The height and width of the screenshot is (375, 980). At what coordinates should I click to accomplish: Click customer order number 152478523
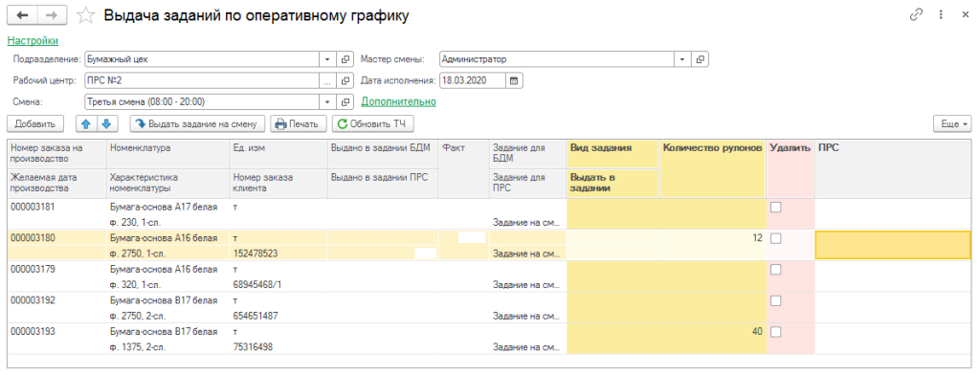(255, 254)
